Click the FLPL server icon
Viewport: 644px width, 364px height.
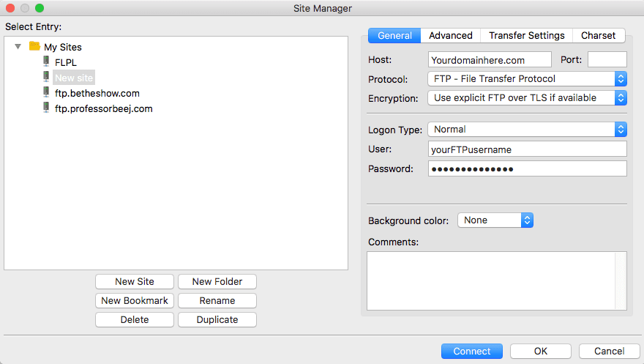point(47,62)
